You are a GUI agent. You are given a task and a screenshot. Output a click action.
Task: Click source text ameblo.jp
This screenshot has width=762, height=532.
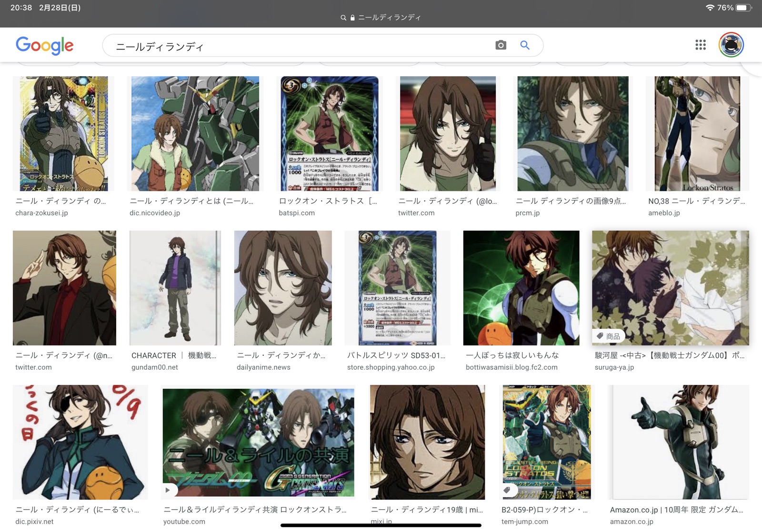[664, 213]
